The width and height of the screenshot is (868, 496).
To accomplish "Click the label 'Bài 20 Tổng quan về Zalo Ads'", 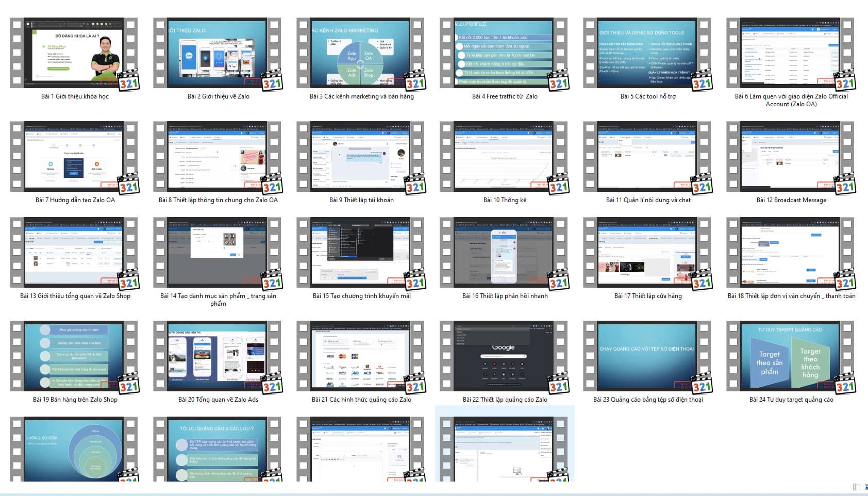I will (x=218, y=400).
